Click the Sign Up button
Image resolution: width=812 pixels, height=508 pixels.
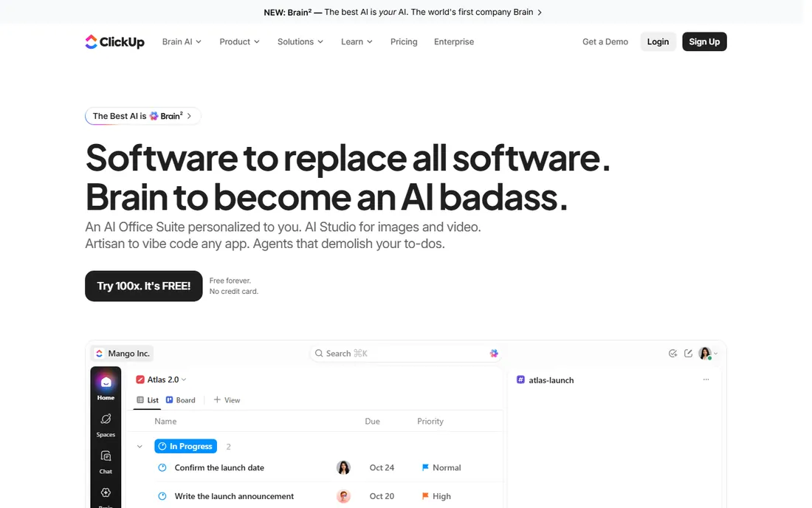(x=704, y=41)
